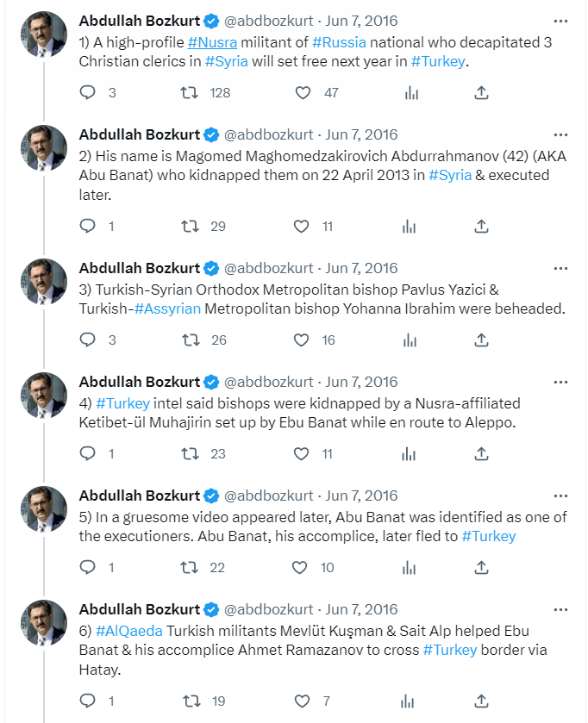588x723 pixels.
Task: Share the tweet about Pavlus Yazici
Action: point(482,340)
